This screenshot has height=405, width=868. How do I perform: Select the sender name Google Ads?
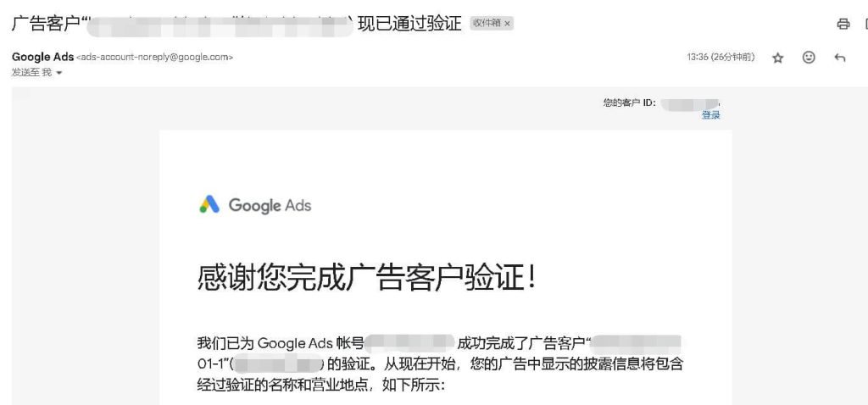42,57
